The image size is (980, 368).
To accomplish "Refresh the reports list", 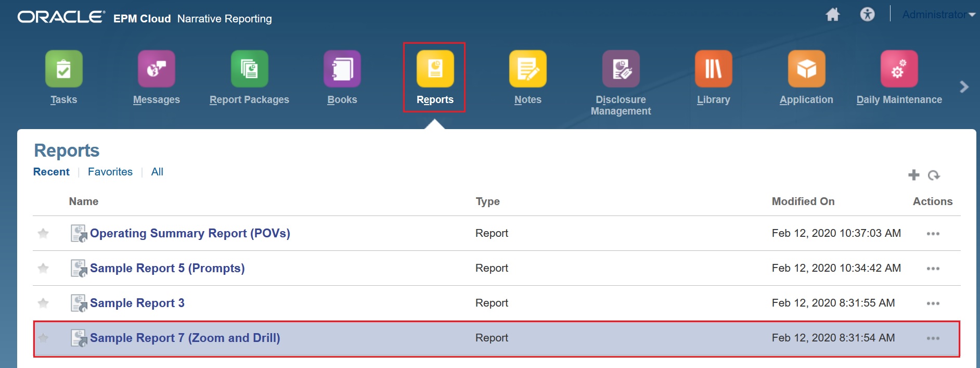I will (934, 175).
